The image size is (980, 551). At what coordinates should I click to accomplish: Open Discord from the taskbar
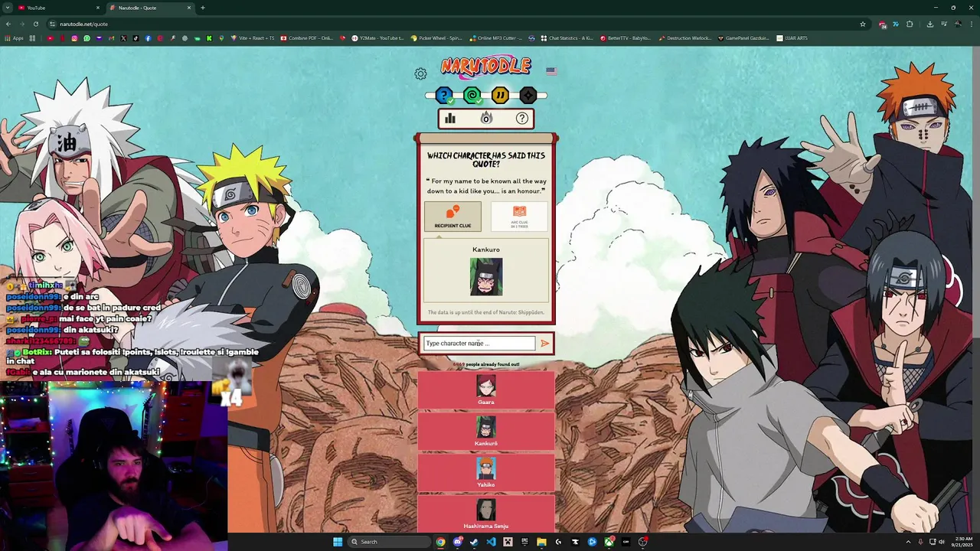click(458, 542)
